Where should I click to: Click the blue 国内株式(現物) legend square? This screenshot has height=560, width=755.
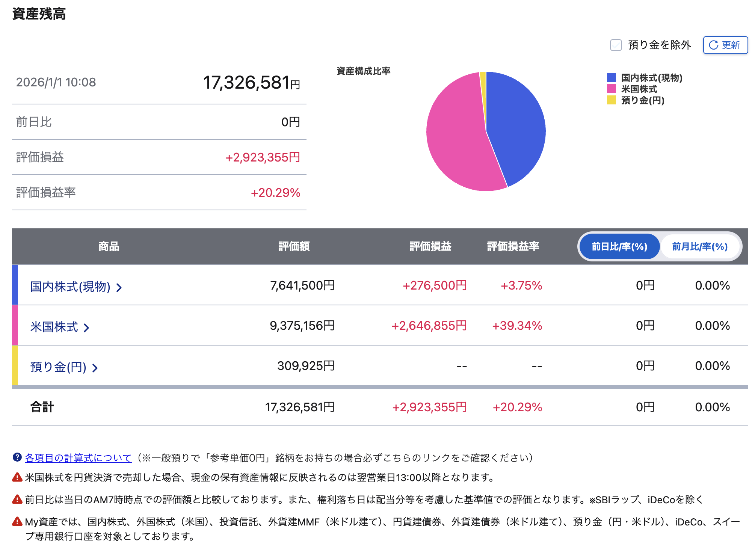tap(611, 77)
